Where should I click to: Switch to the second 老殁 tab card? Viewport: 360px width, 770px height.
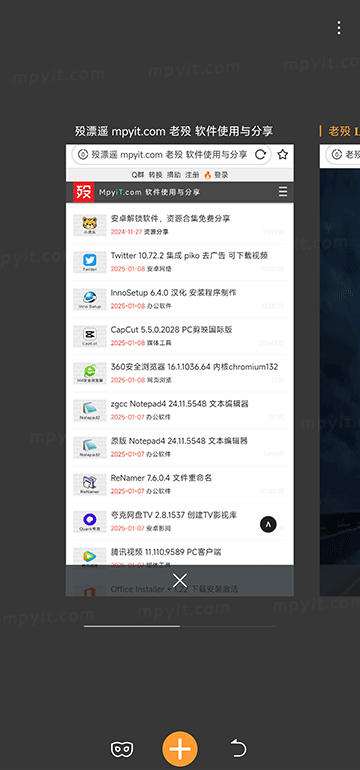[340, 369]
